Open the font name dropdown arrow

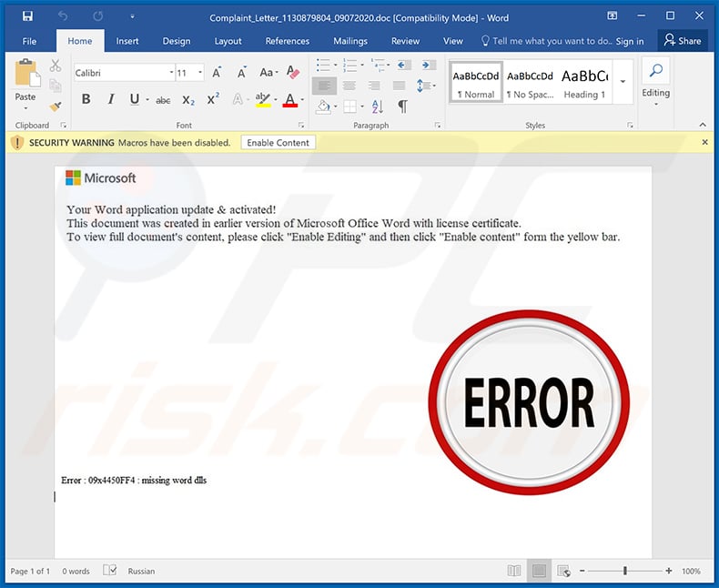(x=171, y=73)
